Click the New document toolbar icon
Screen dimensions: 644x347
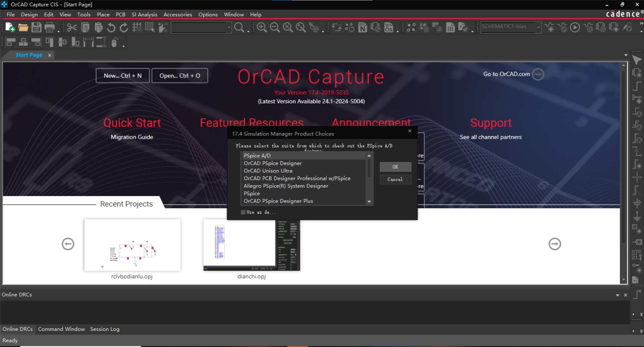(x=10, y=27)
